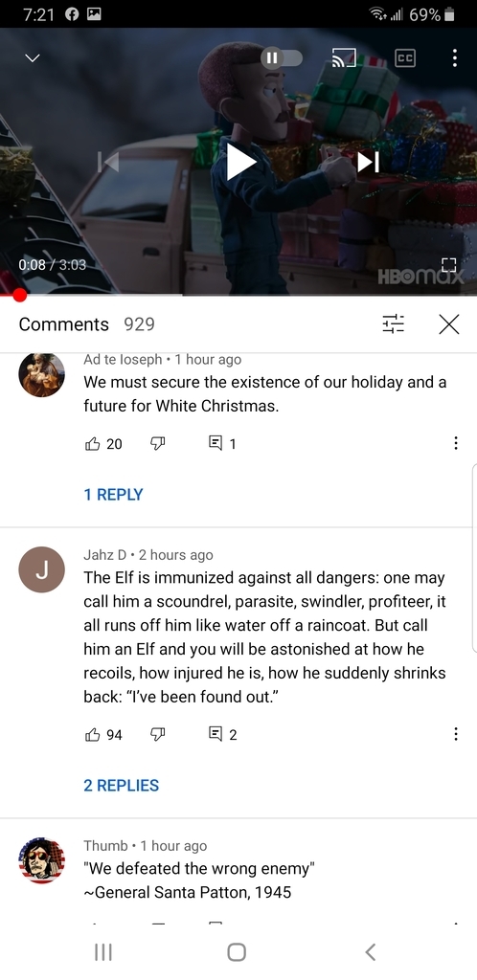Viewport: 477px width, 980px height.
Task: Toggle the autoplay switch on video
Action: [x=282, y=58]
